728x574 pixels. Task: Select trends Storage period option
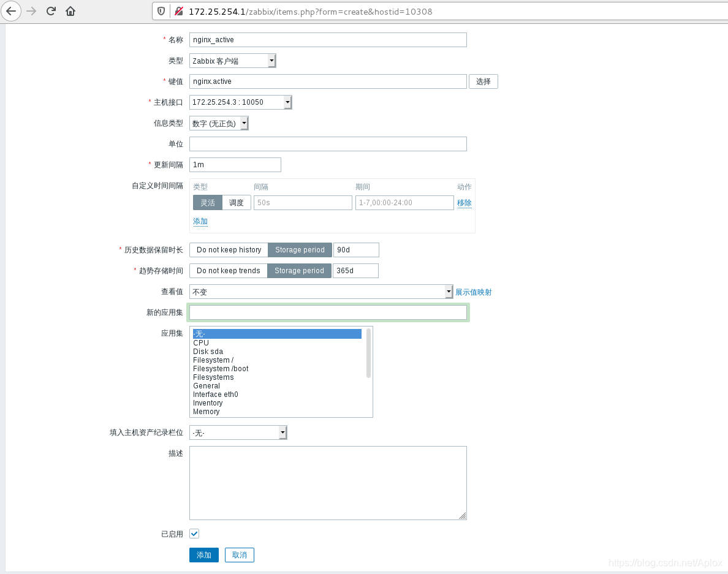coord(300,271)
